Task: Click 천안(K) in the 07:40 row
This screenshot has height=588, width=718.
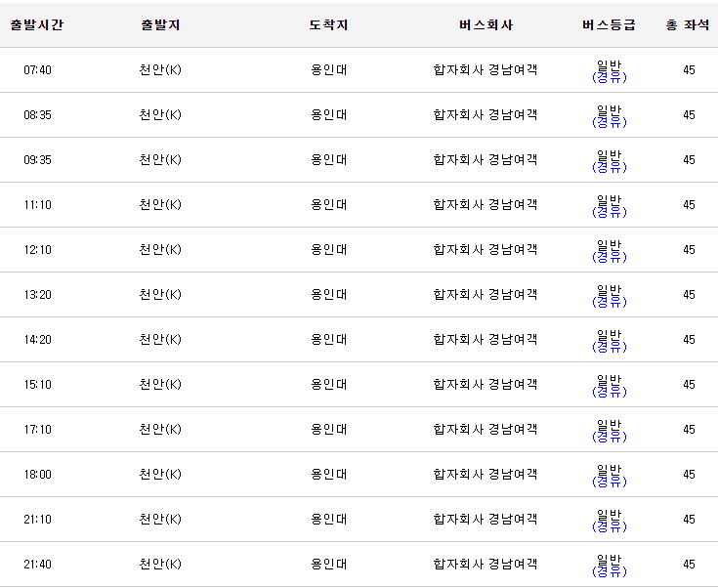Action: (x=160, y=70)
